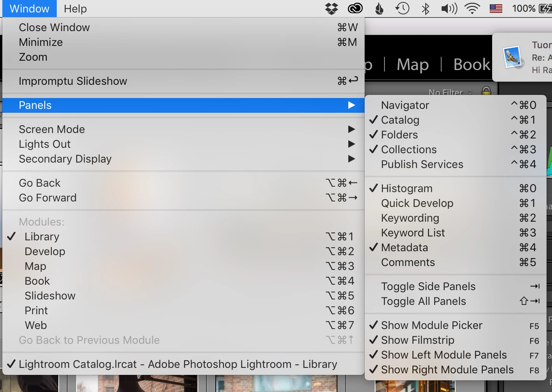Show the Keyword List panel
The width and height of the screenshot is (552, 392).
[x=456, y=233]
